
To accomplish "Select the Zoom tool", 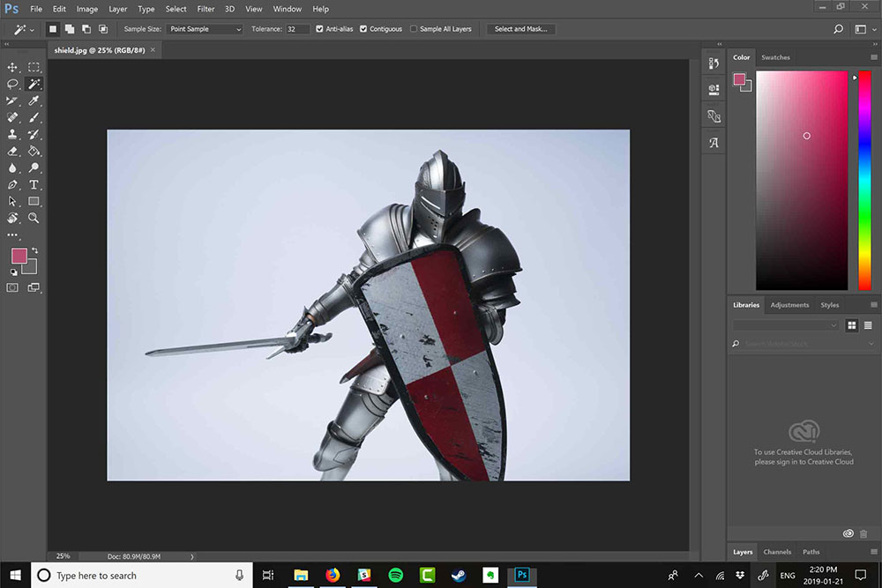I will click(34, 218).
